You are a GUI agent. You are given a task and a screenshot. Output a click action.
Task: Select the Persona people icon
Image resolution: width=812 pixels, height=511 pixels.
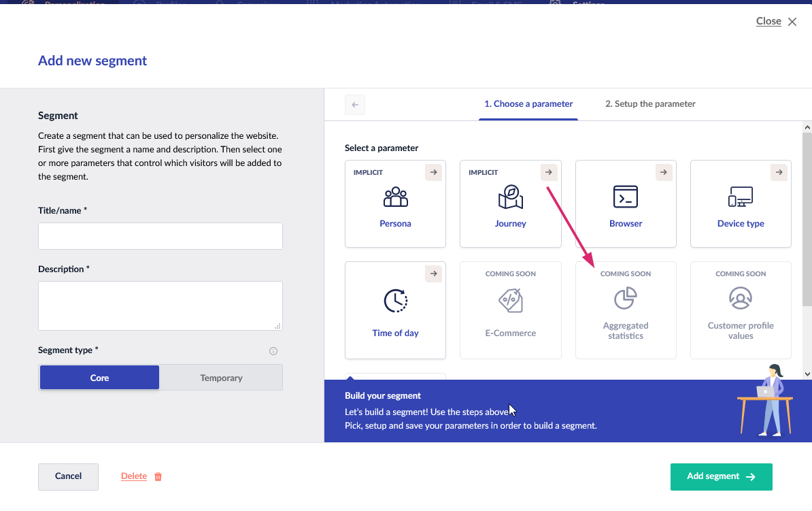point(396,197)
